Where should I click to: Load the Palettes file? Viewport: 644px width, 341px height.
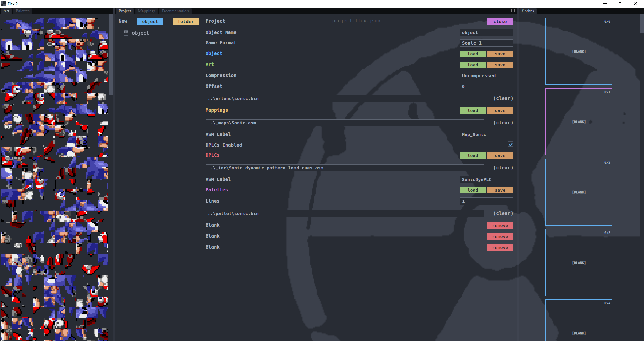point(473,190)
